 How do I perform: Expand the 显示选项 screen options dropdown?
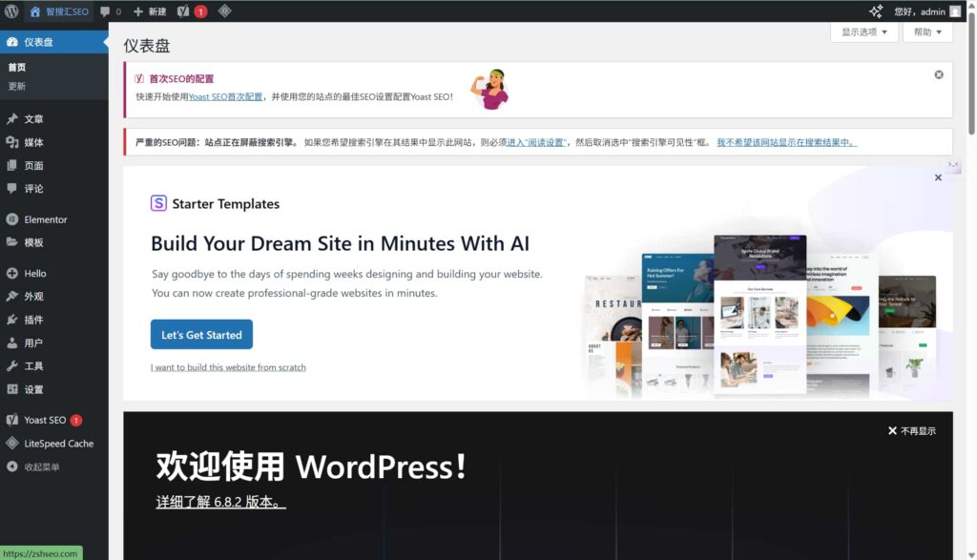coord(863,31)
